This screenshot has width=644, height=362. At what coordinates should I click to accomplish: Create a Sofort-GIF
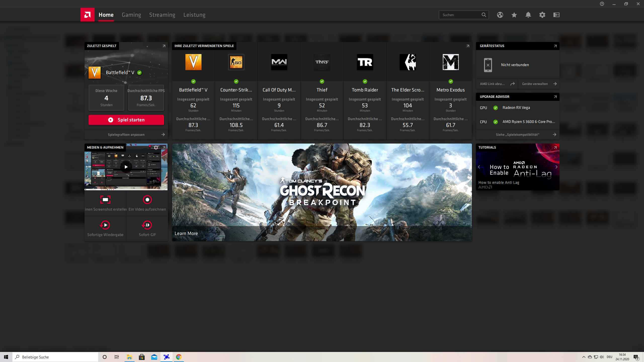(147, 225)
